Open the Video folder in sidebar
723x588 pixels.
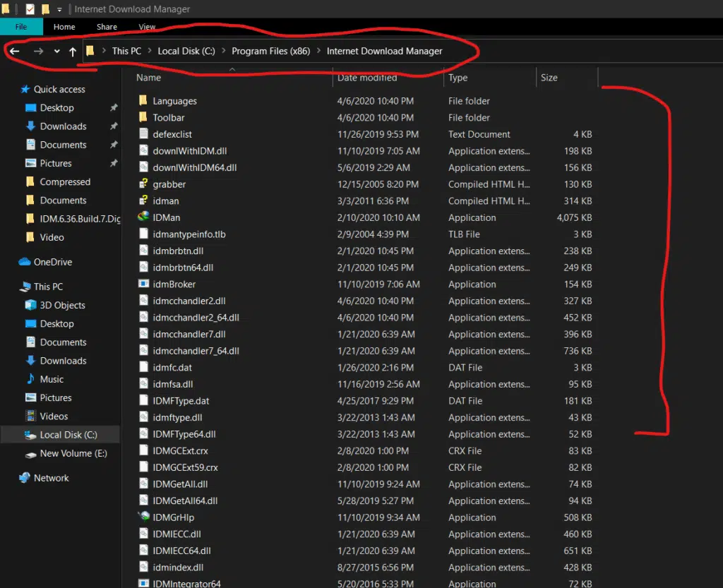click(x=51, y=237)
